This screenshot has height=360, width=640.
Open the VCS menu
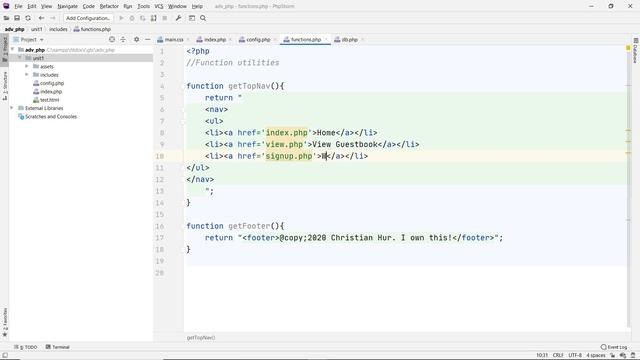pos(159,6)
